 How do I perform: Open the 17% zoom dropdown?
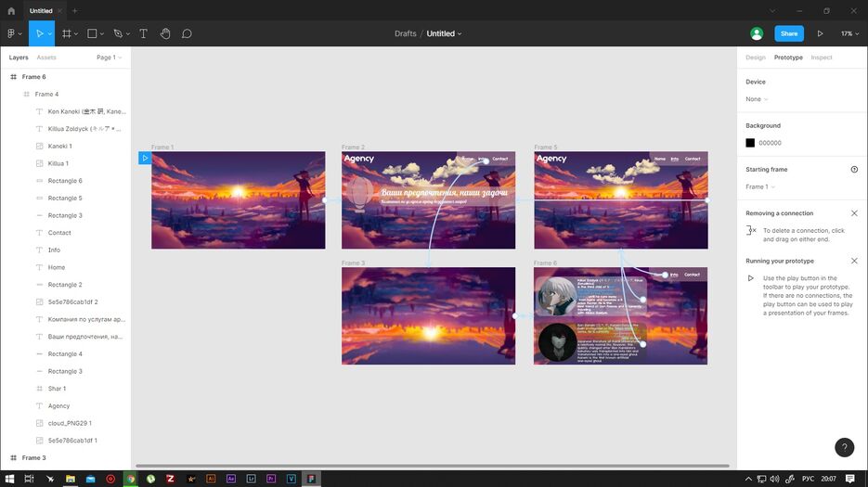(849, 33)
